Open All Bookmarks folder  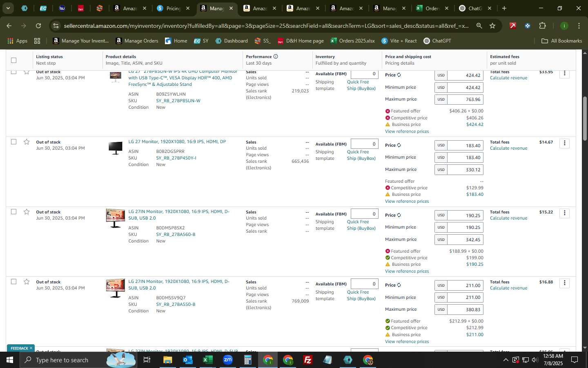561,41
